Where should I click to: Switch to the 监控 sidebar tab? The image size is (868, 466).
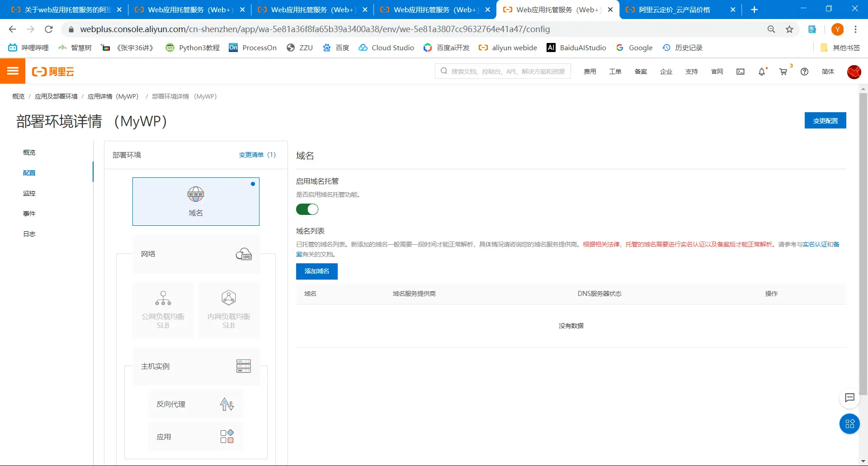pos(29,193)
